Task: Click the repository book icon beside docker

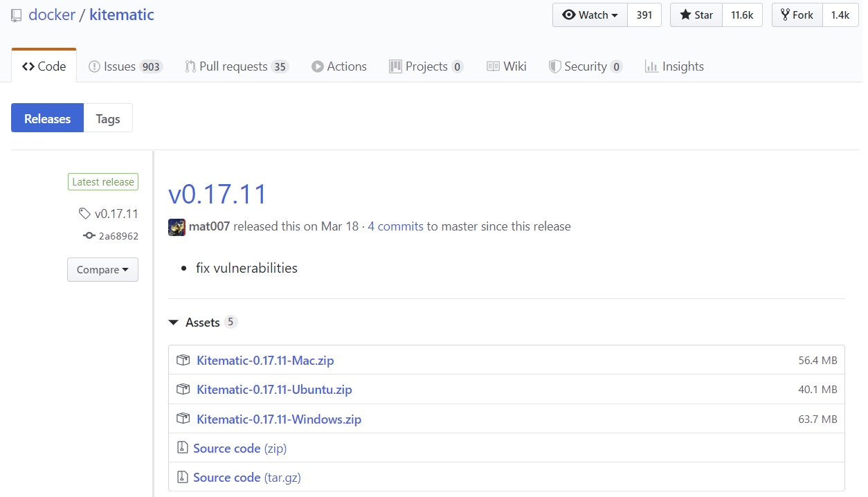Action: click(x=17, y=15)
